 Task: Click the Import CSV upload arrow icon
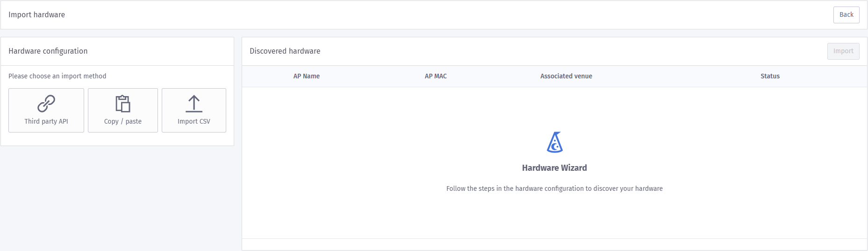194,104
